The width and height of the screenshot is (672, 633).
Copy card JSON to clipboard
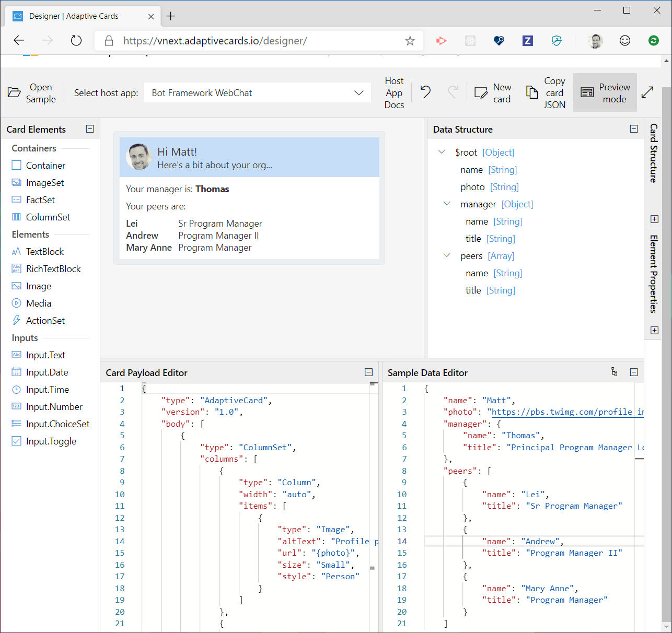(x=546, y=92)
